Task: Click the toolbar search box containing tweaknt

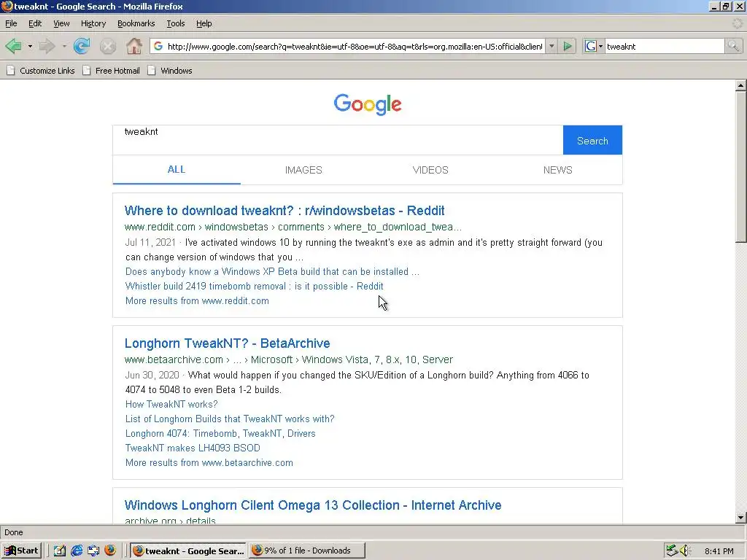Action: (x=664, y=46)
